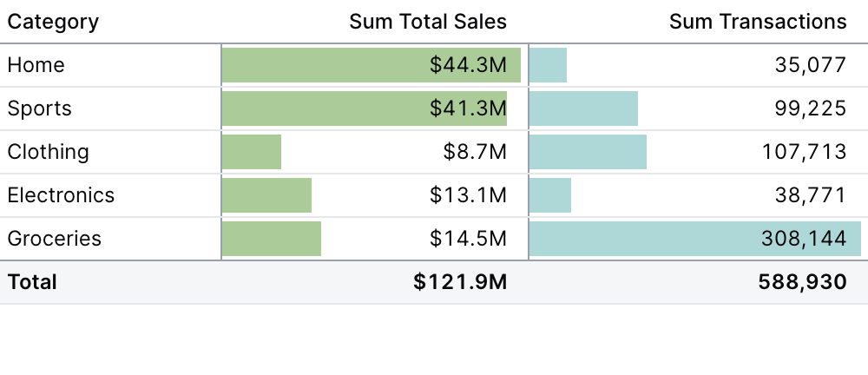Select the Electronics category cell
This screenshot has width=868, height=375.
point(61,195)
